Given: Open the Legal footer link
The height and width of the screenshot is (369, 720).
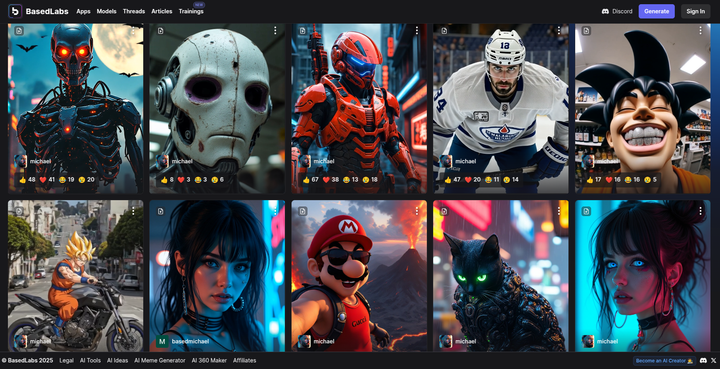Looking at the screenshot, I should [67, 361].
